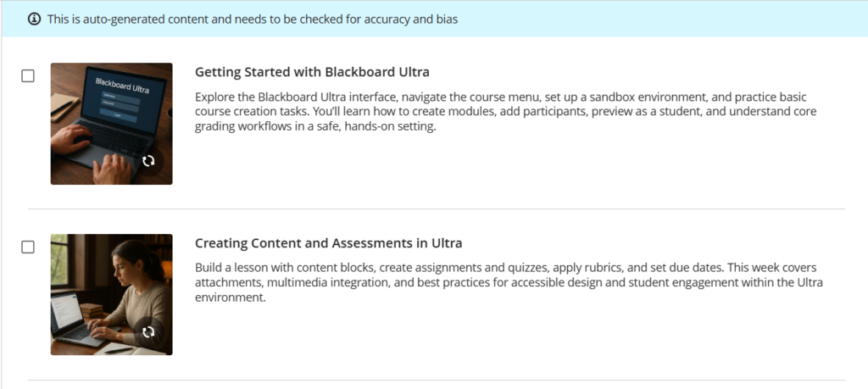Viewport: 868px width, 389px height.
Task: Click the Getting Started with Blackboard Ultra title
Action: (x=312, y=72)
